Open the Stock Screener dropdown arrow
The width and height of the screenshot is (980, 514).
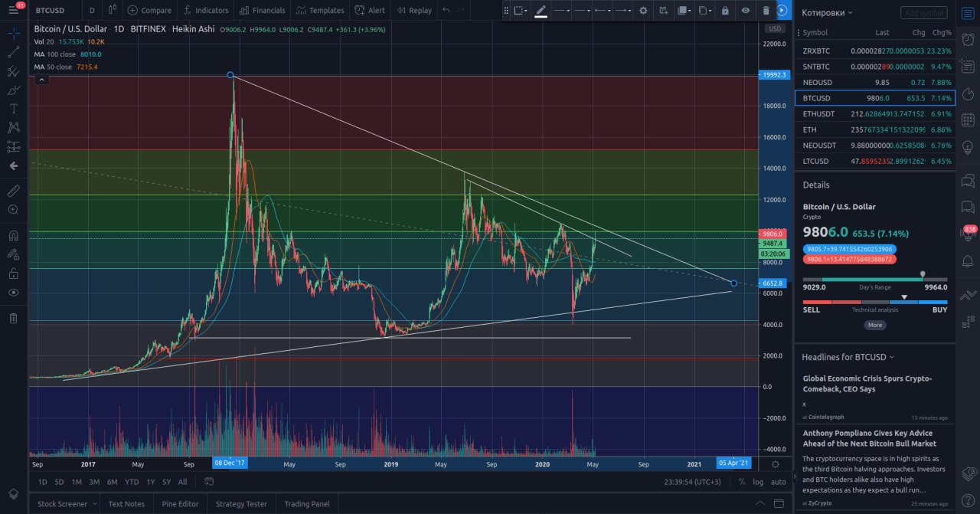(93, 504)
